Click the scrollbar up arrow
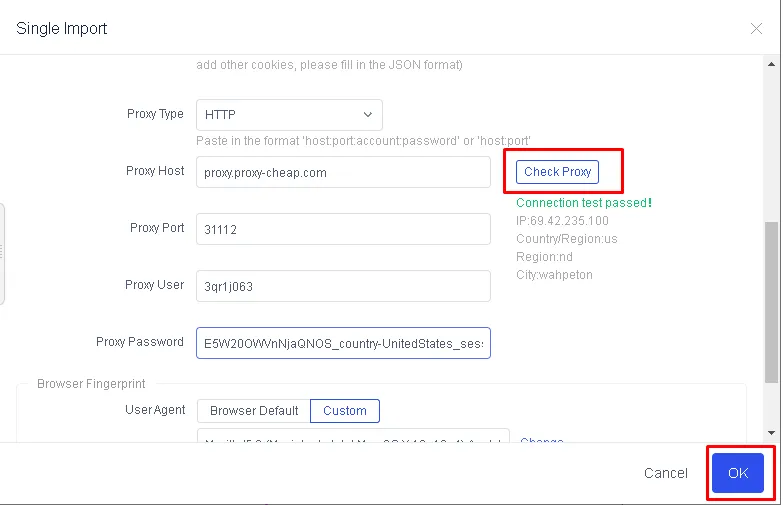The width and height of the screenshot is (783, 505). point(771,63)
